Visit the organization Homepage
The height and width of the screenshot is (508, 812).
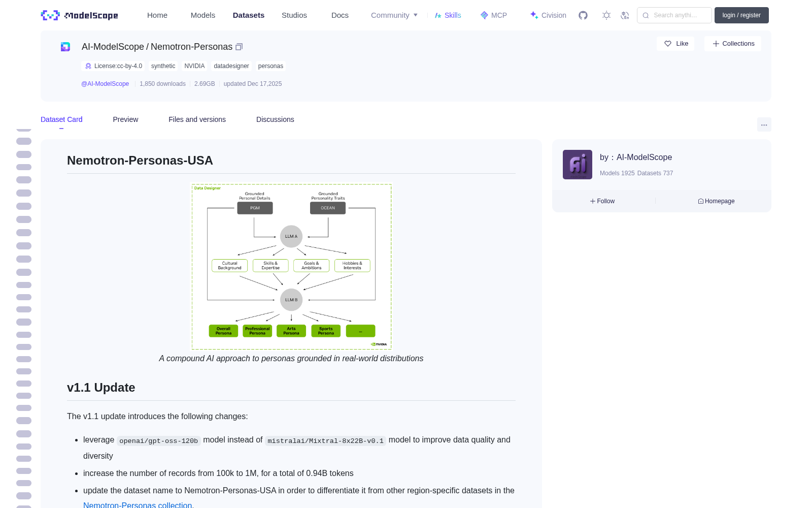[x=716, y=201]
